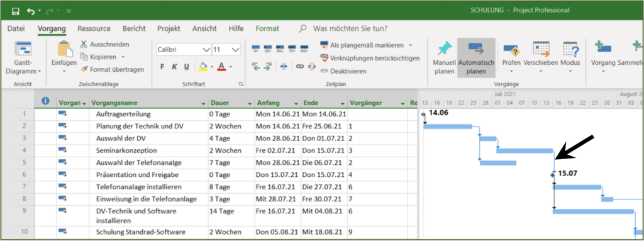Click the 'Was möchten Sie tun?' search field

350,29
